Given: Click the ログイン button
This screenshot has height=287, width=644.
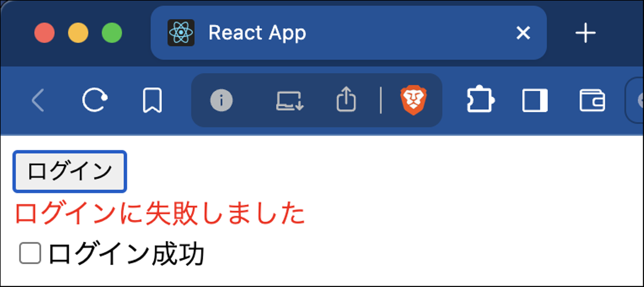Looking at the screenshot, I should pyautogui.click(x=70, y=172).
